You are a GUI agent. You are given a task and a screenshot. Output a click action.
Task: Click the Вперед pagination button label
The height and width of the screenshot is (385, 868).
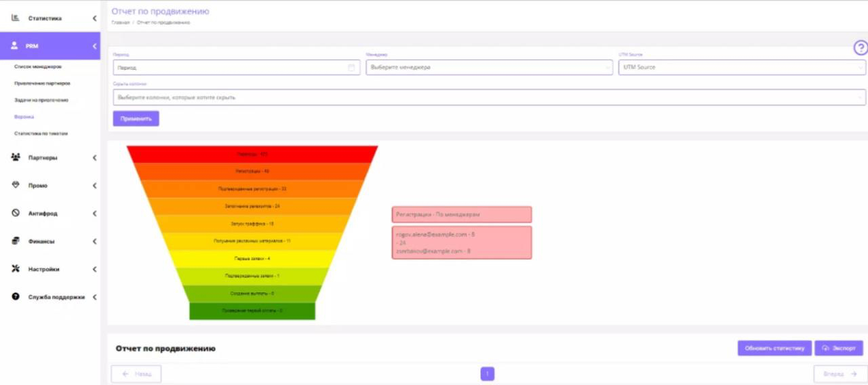click(x=833, y=373)
